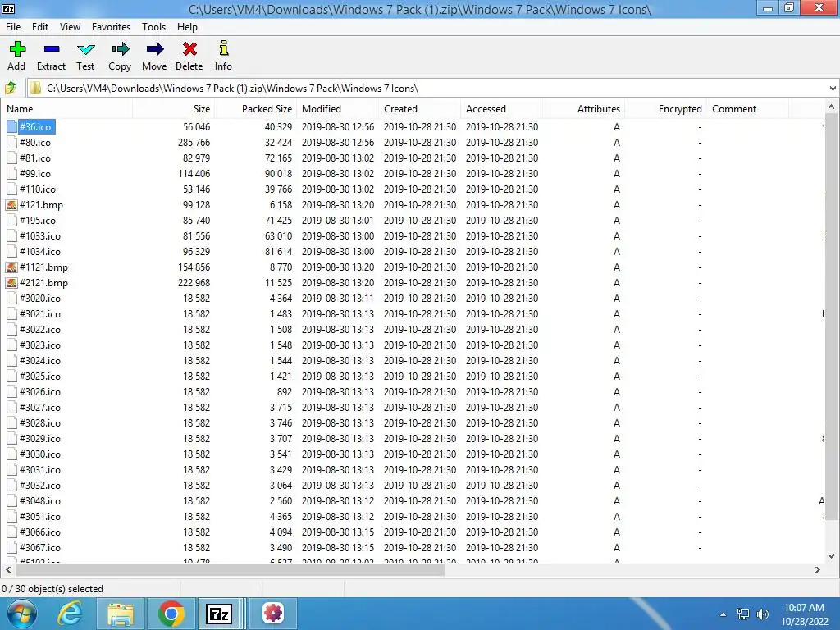Click status bar '0 / 30 object(s) selected'
The image size is (840, 630).
click(x=52, y=589)
